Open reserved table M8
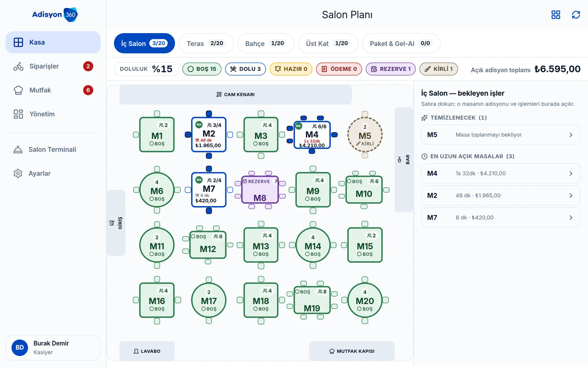 pos(260,190)
